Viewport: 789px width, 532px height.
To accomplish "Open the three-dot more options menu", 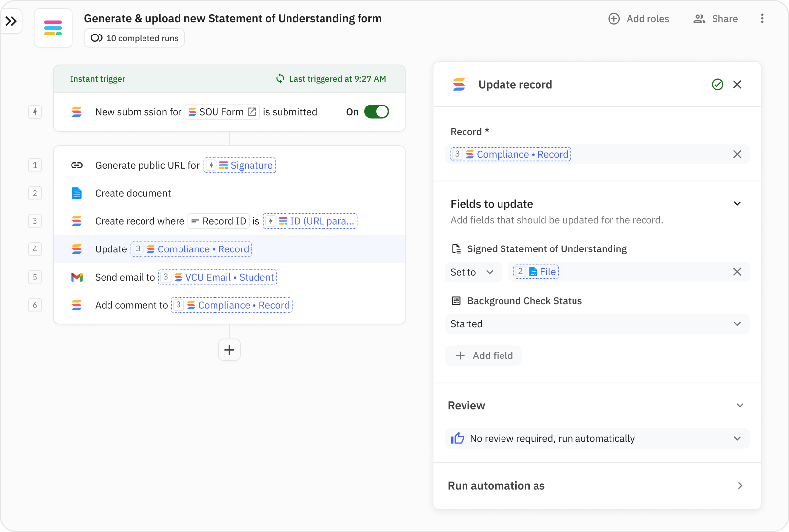I will [762, 19].
